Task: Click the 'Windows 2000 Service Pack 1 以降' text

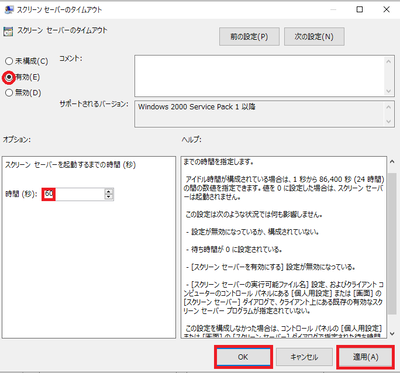Action: coord(197,107)
